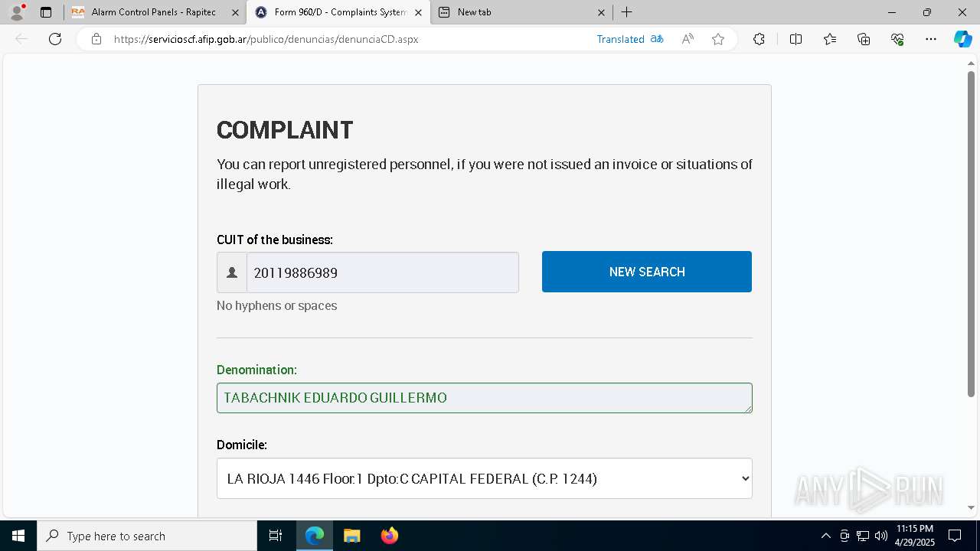Image resolution: width=980 pixels, height=551 pixels.
Task: Click the CUIT of the business field
Action: [382, 272]
